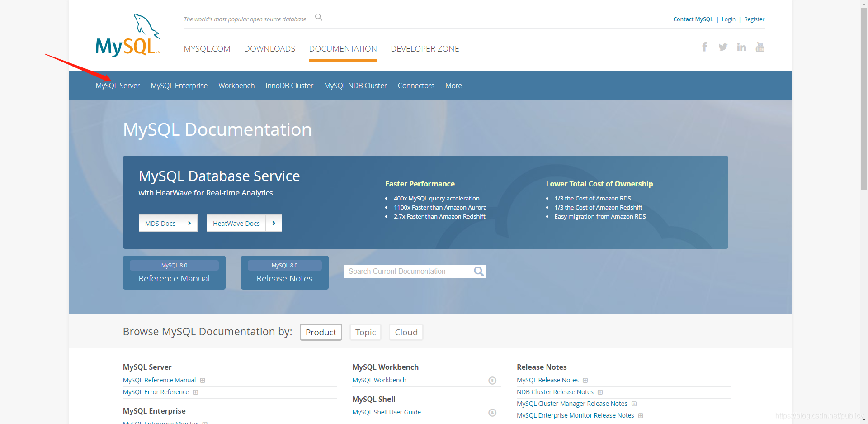Browse documentation by Product
The image size is (868, 424).
point(321,332)
